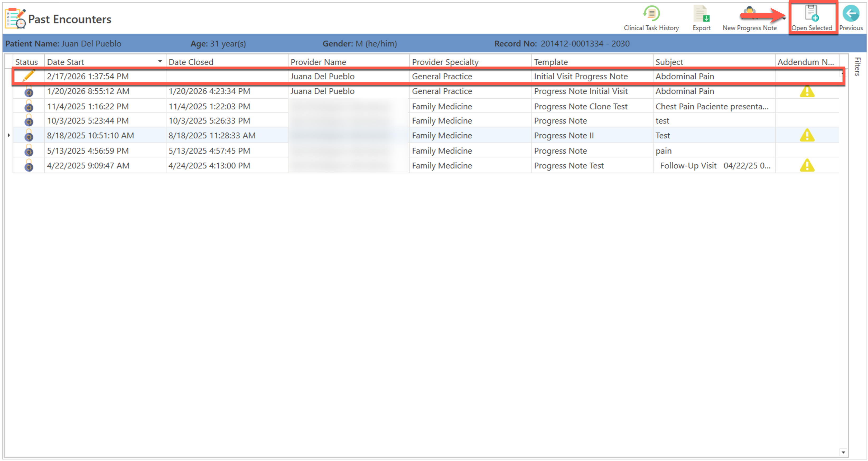Open the Clinical Task History icon
This screenshot has height=461, width=868.
tap(651, 14)
